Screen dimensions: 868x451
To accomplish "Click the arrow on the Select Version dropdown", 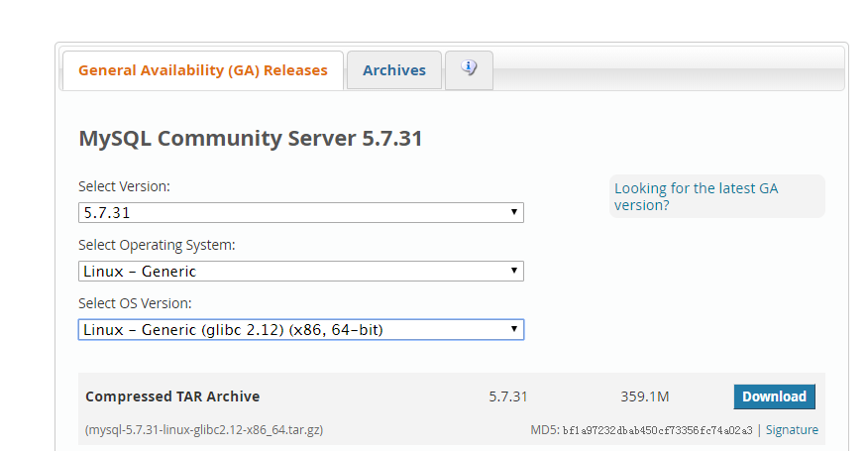I will tap(513, 212).
